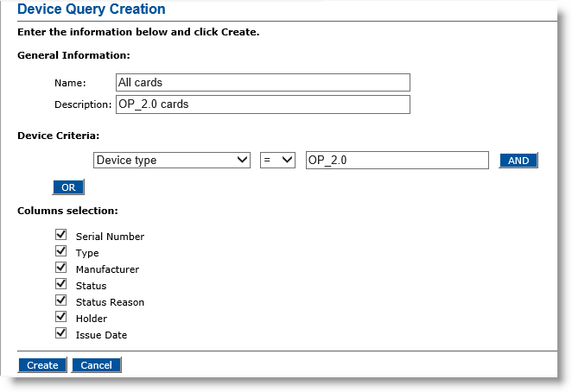572x392 pixels.
Task: Disable the Manufacturer column checkbox
Action: (x=60, y=268)
